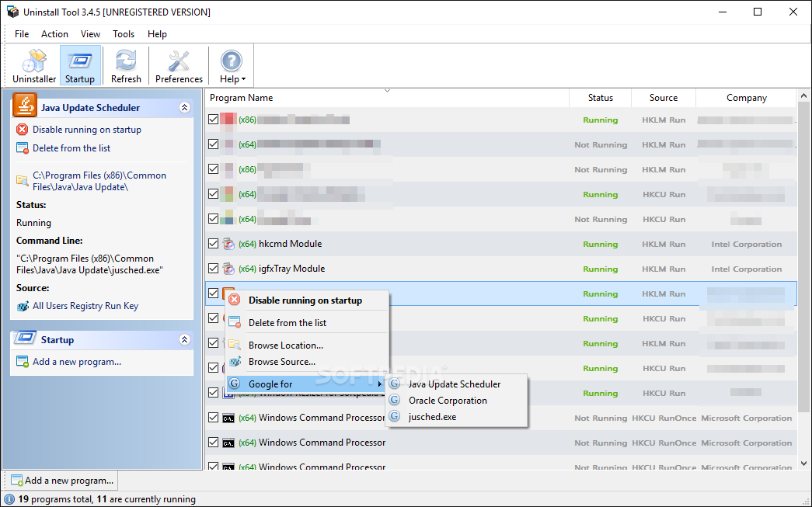Open the Java Update folder path link
This screenshot has width=812, height=507.
[x=99, y=181]
